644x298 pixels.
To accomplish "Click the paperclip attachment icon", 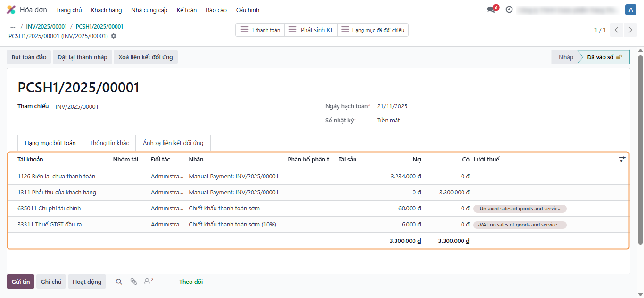I will (134, 282).
